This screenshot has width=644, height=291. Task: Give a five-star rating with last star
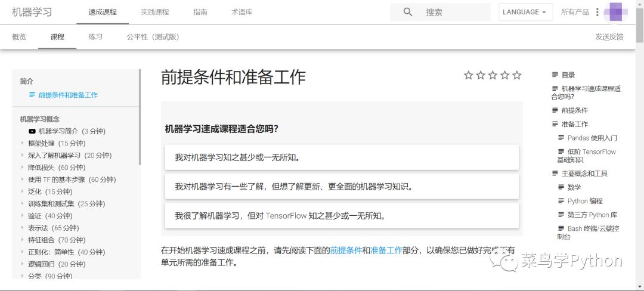pyautogui.click(x=517, y=75)
